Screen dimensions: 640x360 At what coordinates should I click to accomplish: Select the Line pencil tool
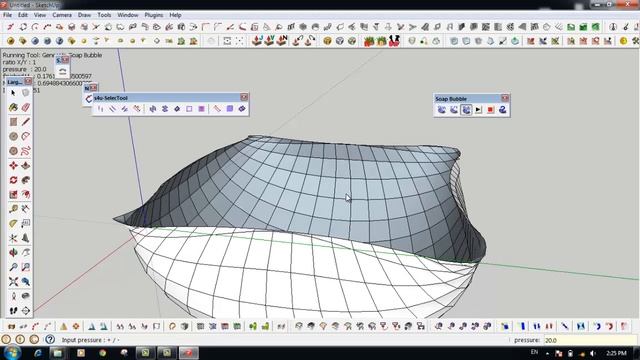pos(26,122)
